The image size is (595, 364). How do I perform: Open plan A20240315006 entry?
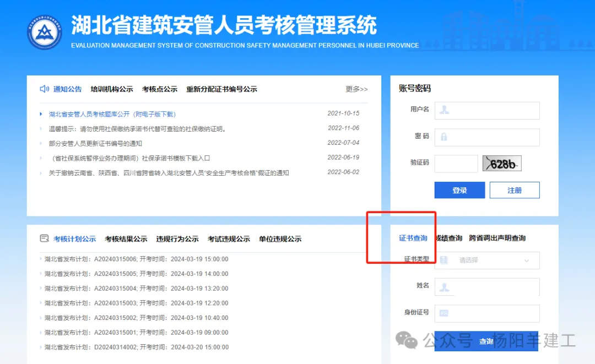[x=136, y=259]
